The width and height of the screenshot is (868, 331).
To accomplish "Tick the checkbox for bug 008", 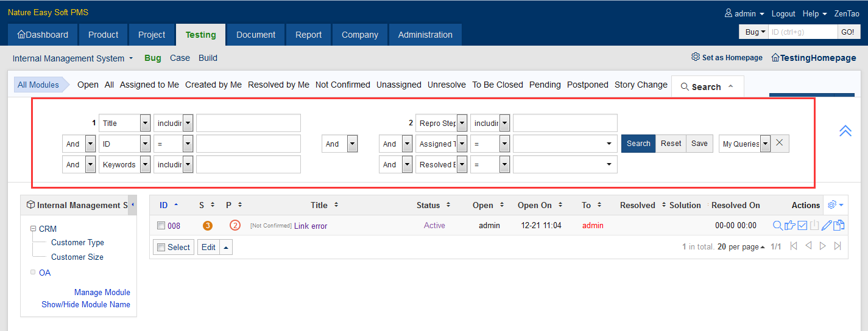I will coord(161,226).
